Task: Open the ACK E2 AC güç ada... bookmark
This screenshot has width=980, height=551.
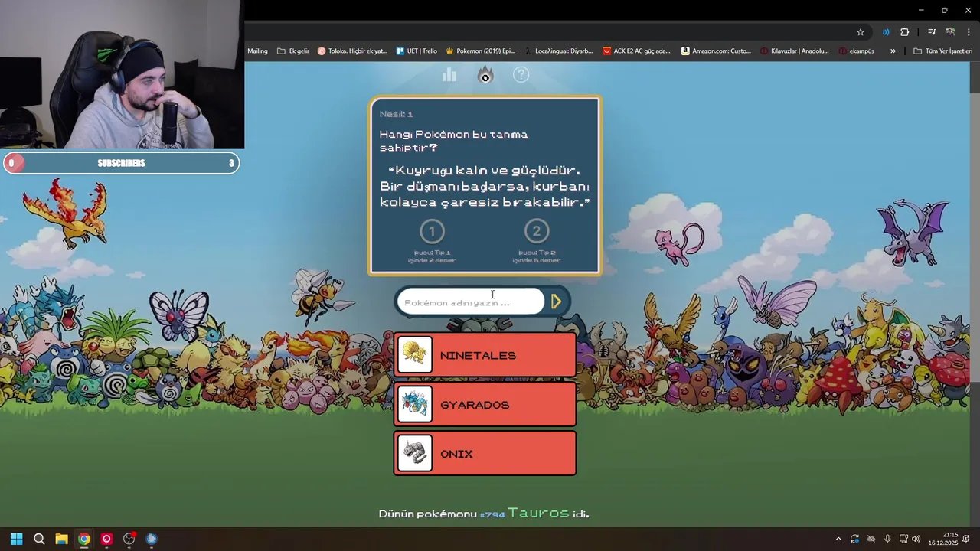Action: (x=636, y=51)
